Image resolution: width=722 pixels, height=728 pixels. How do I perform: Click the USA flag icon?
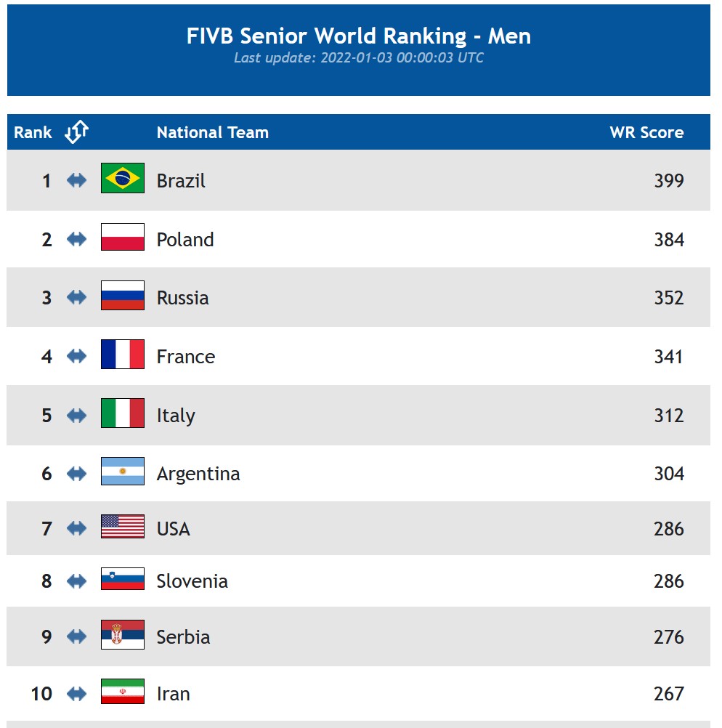click(122, 527)
